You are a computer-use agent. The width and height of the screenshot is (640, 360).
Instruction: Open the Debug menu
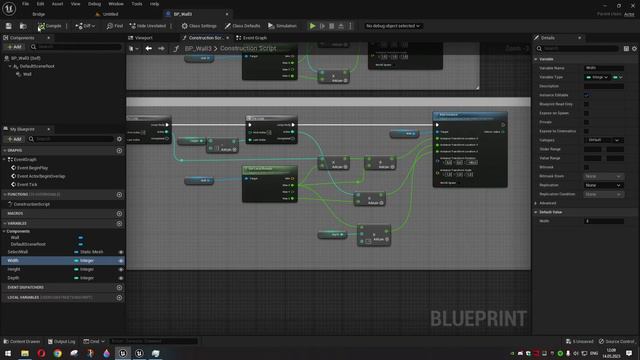94,4
